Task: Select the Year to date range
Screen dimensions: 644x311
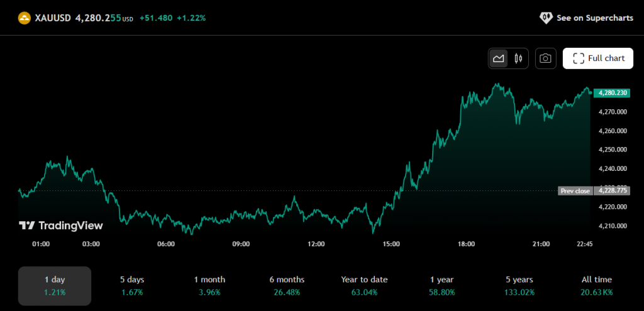Action: tap(364, 285)
